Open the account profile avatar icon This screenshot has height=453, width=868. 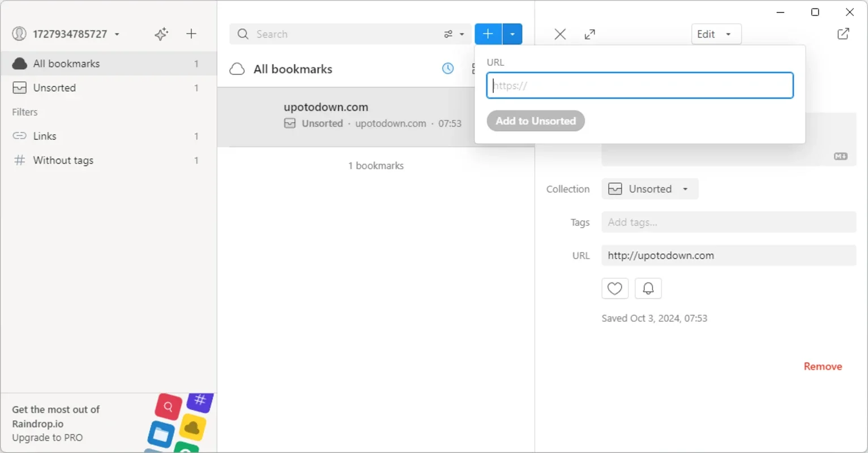point(19,34)
